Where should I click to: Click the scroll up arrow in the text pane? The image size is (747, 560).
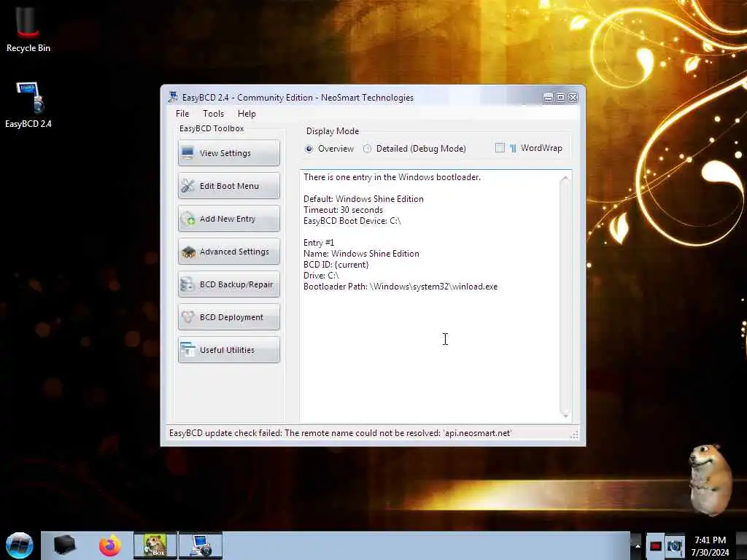coord(565,179)
